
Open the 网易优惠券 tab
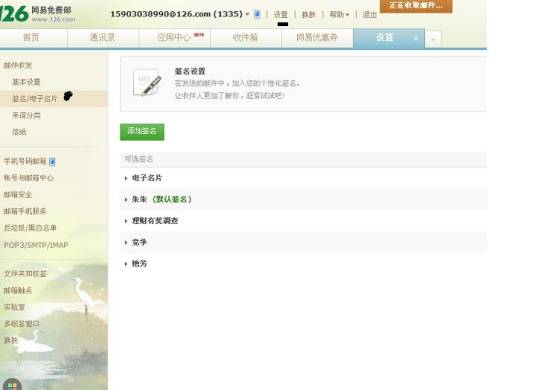point(317,38)
